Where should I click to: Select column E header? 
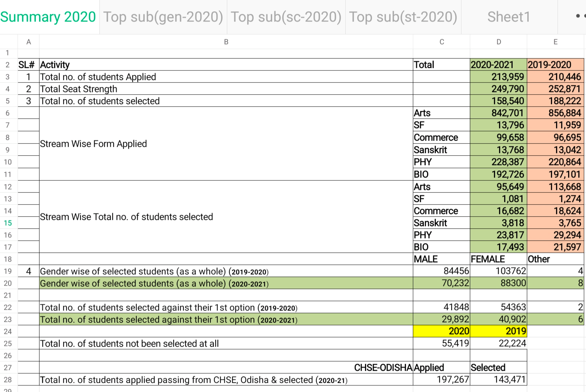click(555, 42)
